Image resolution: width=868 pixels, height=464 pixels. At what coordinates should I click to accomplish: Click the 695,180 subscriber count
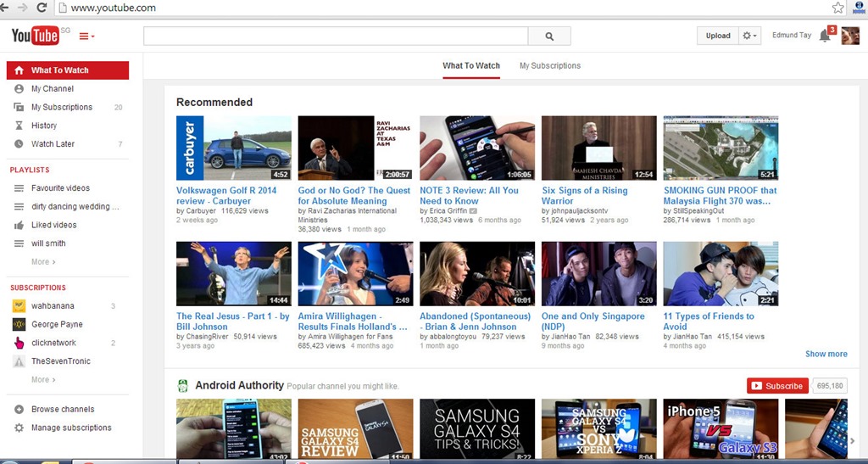coord(830,386)
